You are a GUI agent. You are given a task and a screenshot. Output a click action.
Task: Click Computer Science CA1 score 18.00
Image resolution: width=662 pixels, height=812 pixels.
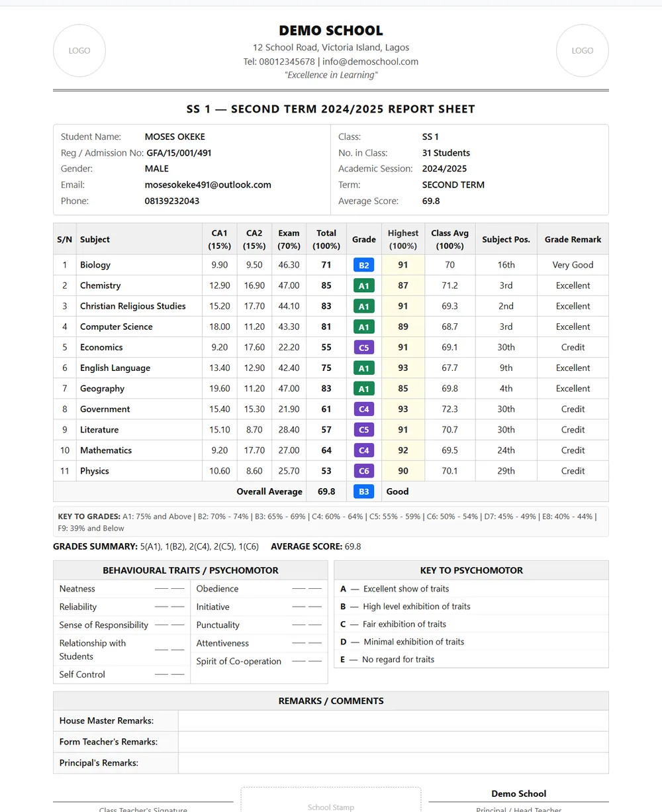[x=220, y=327]
